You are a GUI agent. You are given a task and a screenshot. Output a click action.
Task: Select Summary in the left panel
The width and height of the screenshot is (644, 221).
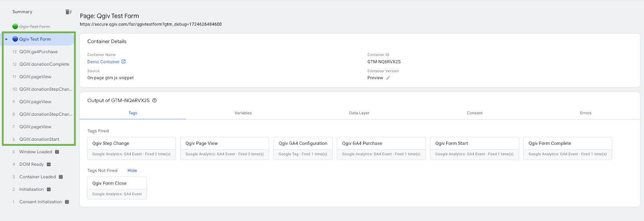pos(22,12)
